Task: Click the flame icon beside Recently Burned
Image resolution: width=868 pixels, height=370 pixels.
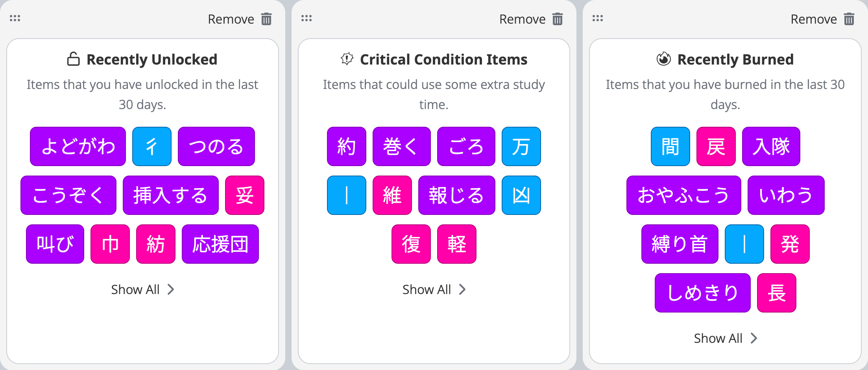Action: tap(663, 59)
